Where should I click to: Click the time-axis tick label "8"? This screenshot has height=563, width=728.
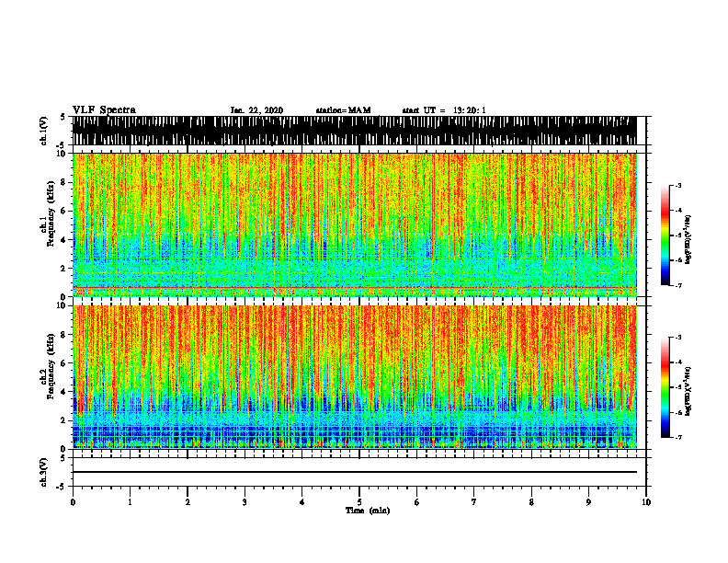(531, 502)
